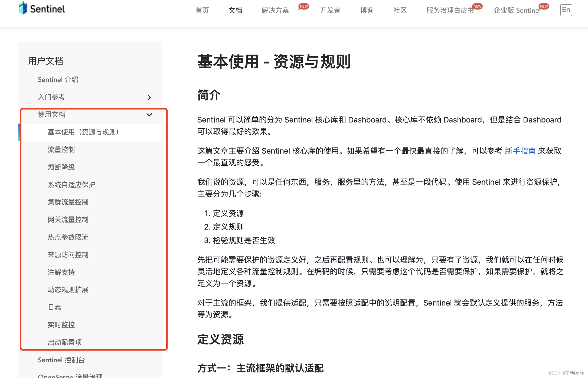Screen dimensions: 588x378
Task: Open 熔断降级 sidebar page
Action: click(x=61, y=167)
